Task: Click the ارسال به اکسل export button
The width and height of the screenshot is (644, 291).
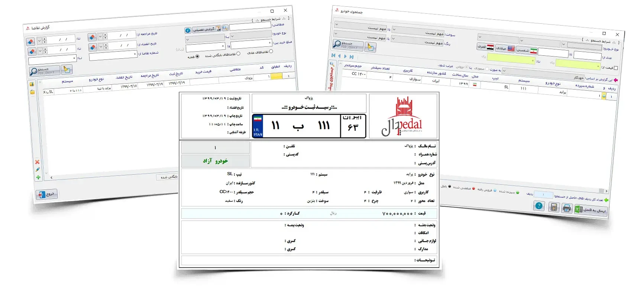Action: [x=591, y=210]
